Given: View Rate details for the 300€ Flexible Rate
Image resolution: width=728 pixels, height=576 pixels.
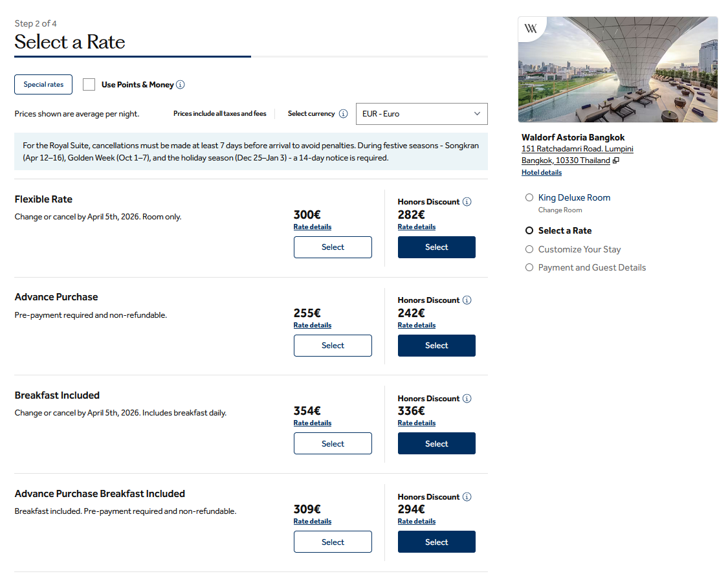Looking at the screenshot, I should 312,227.
